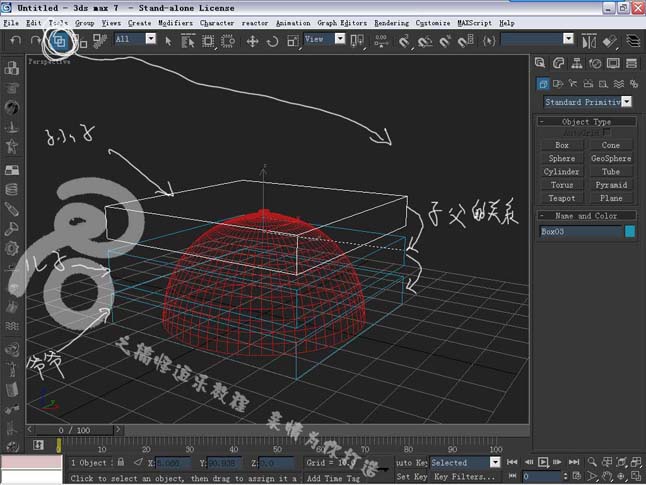Open the Graph Editors menu
The width and height of the screenshot is (646, 485).
[342, 23]
